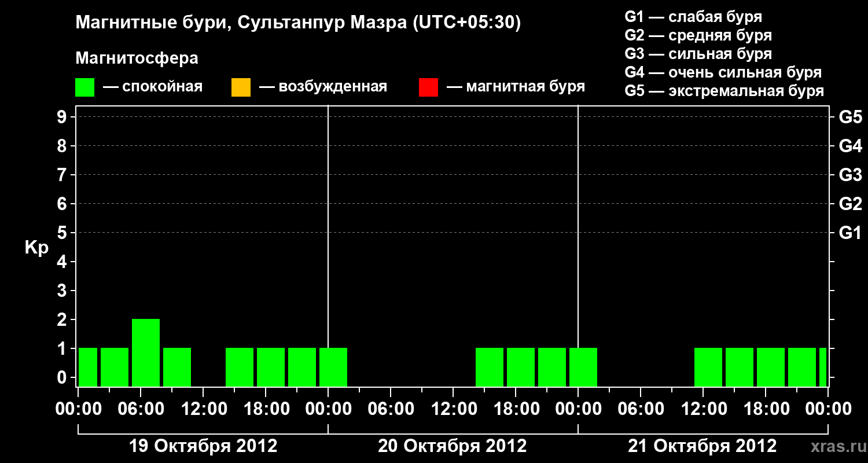Click the bar spanning midnight into 20 October

tap(333, 367)
